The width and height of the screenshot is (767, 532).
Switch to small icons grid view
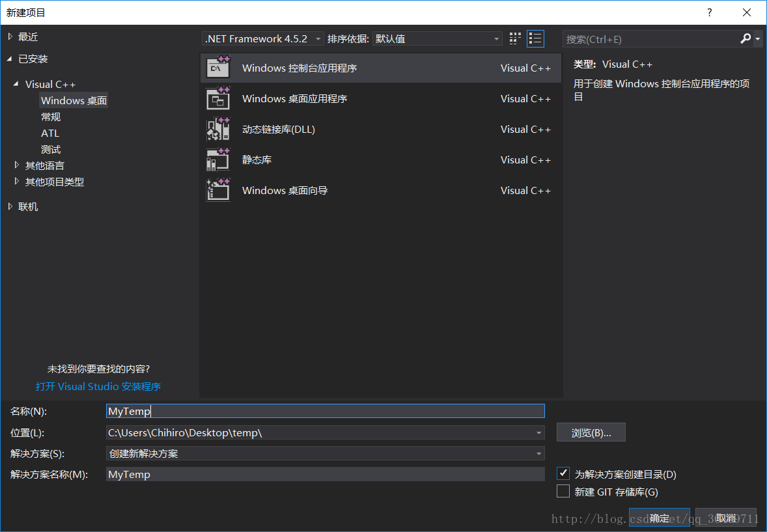coord(515,38)
